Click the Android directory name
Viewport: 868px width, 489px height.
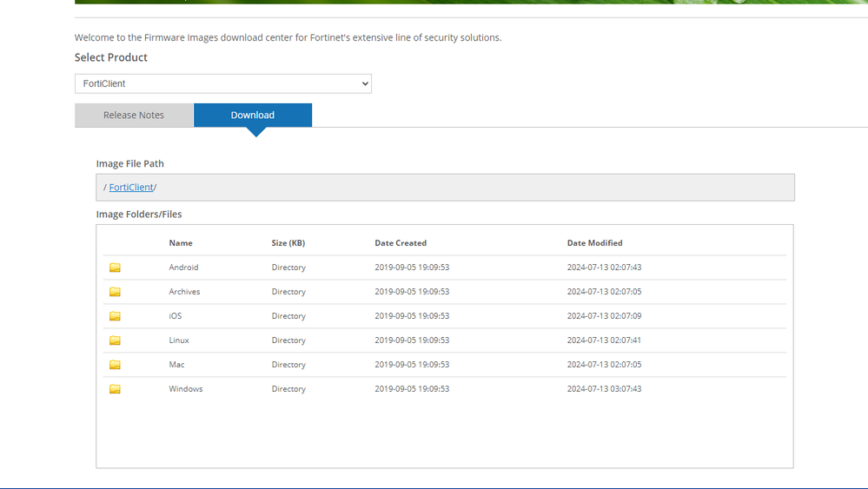[183, 268]
